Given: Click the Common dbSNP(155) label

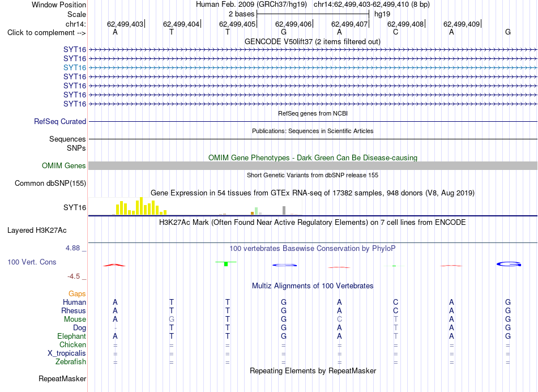Looking at the screenshot, I should [x=50, y=184].
